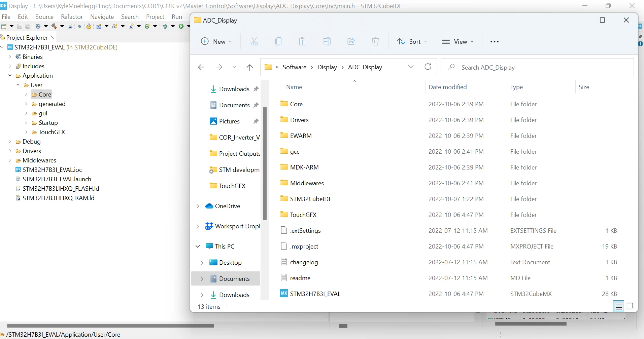Collapse This PC in the navigation pane
644x339 pixels.
click(x=198, y=247)
